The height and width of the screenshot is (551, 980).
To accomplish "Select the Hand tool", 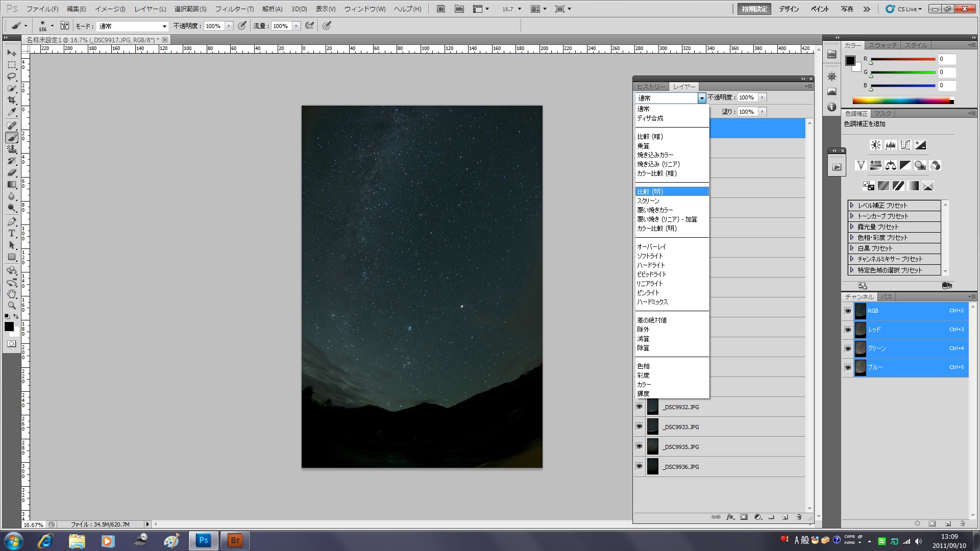I will (12, 294).
